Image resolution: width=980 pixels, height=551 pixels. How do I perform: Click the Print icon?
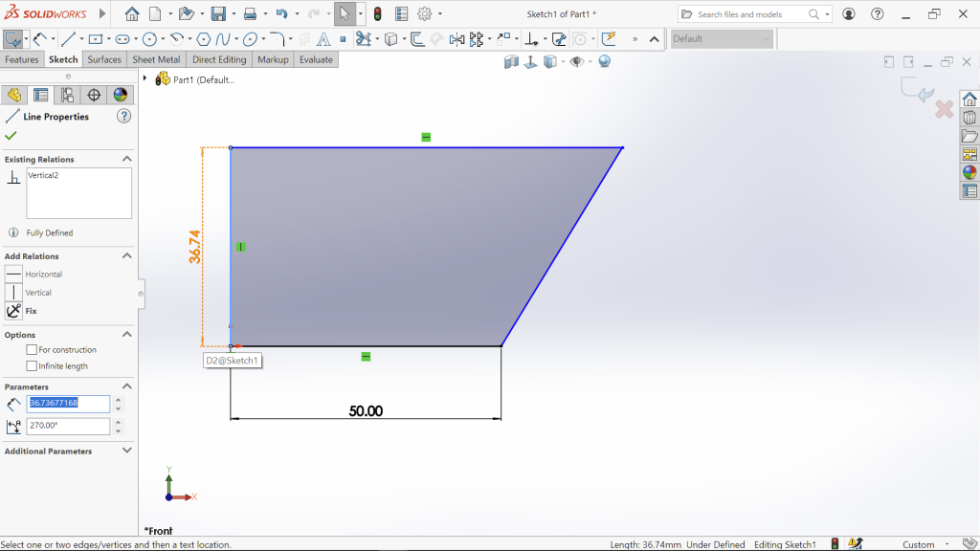point(250,13)
